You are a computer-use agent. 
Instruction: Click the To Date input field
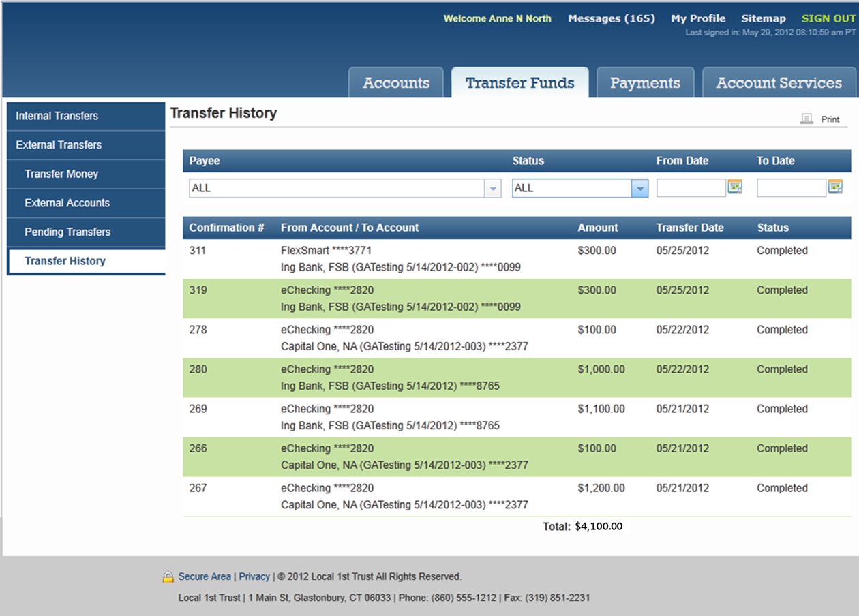(791, 188)
